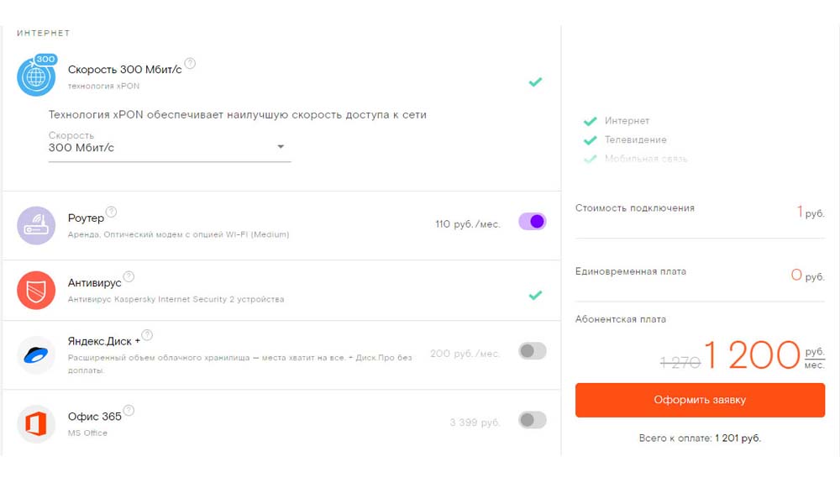This screenshot has height=504, width=840.
Task: Click the green checkmark in the Антивирус row
Action: point(535,295)
